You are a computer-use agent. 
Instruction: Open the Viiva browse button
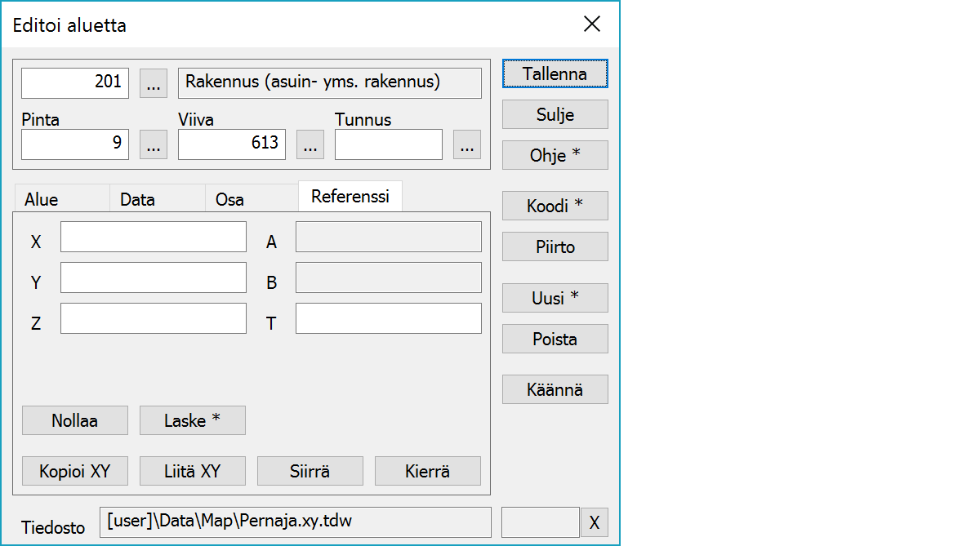(310, 144)
